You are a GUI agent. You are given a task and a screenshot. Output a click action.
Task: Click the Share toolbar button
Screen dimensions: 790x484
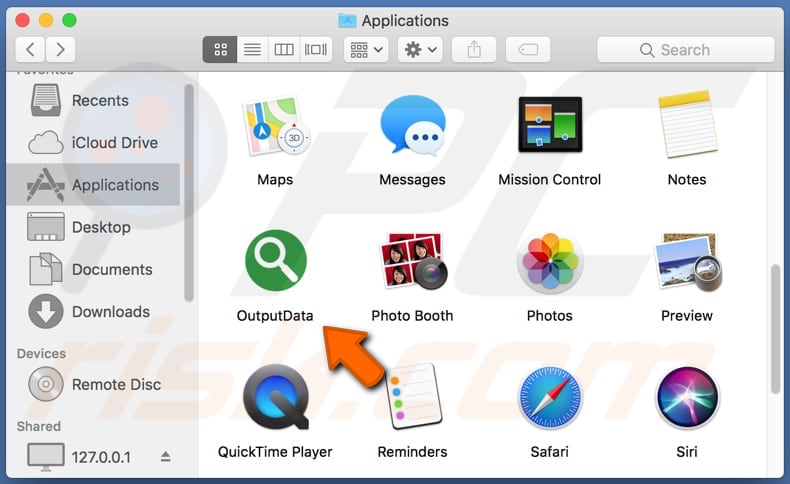(x=474, y=49)
